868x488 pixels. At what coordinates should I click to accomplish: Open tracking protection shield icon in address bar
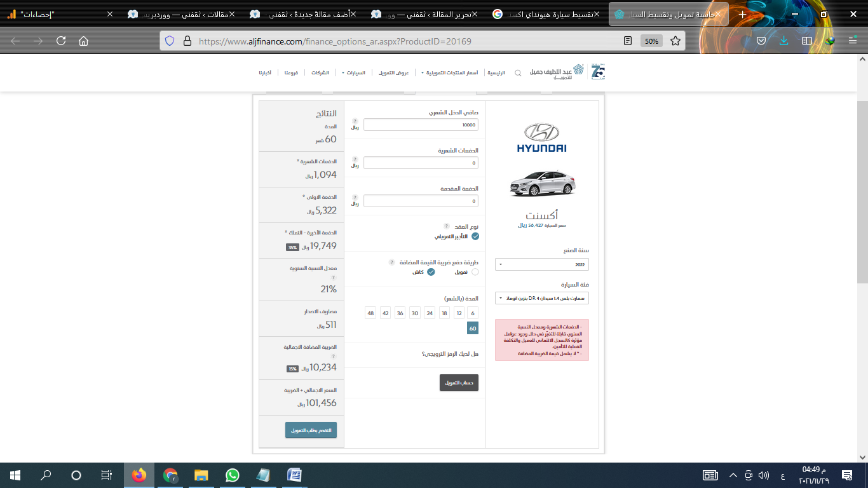[170, 41]
